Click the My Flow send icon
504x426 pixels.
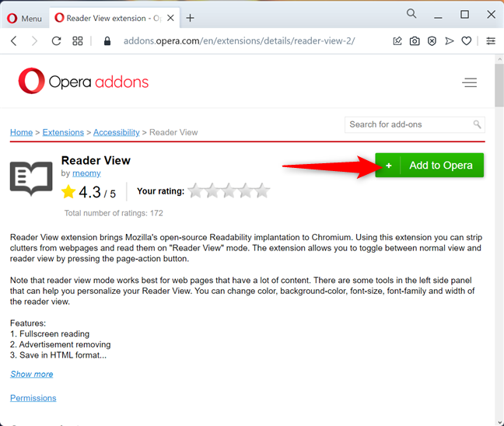449,40
